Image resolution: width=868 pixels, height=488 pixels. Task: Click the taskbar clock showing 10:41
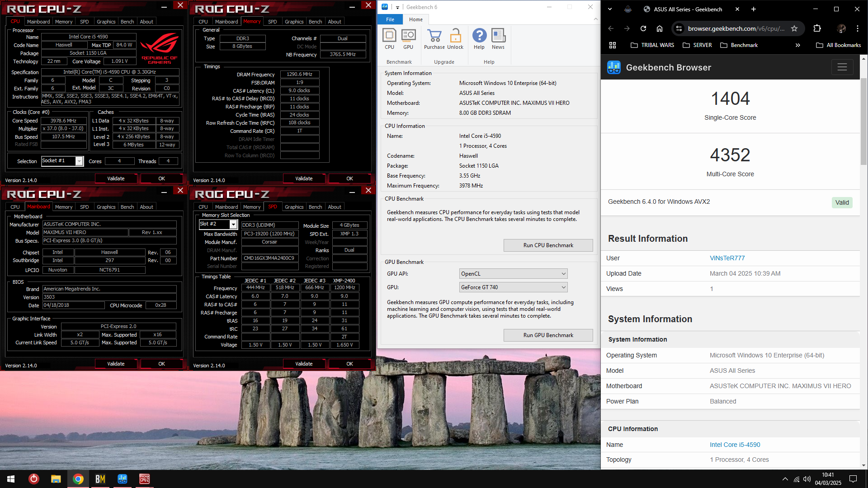828,479
